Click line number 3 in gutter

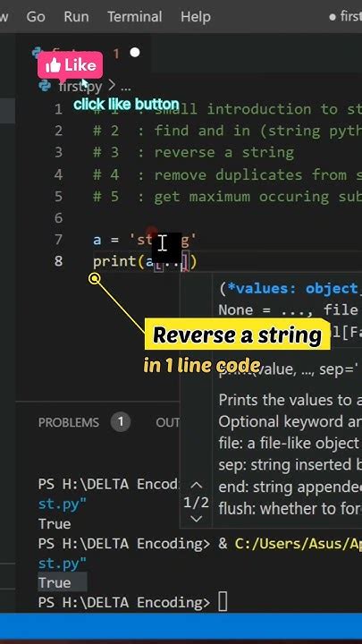tap(58, 152)
